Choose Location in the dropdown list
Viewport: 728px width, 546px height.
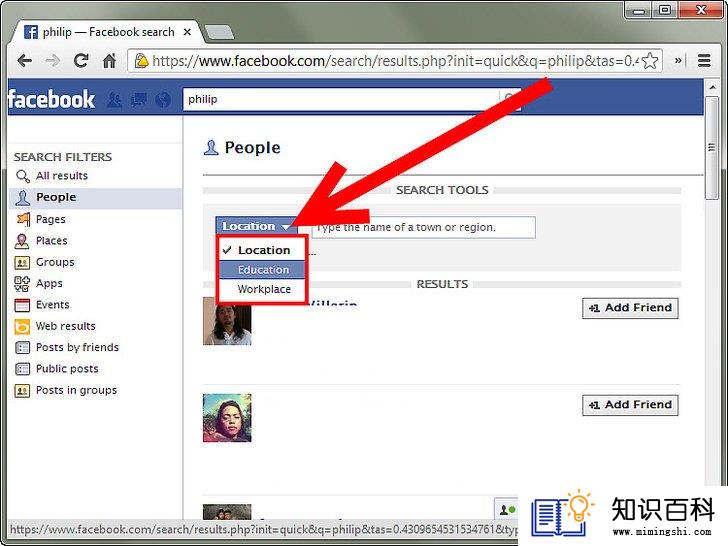[262, 250]
